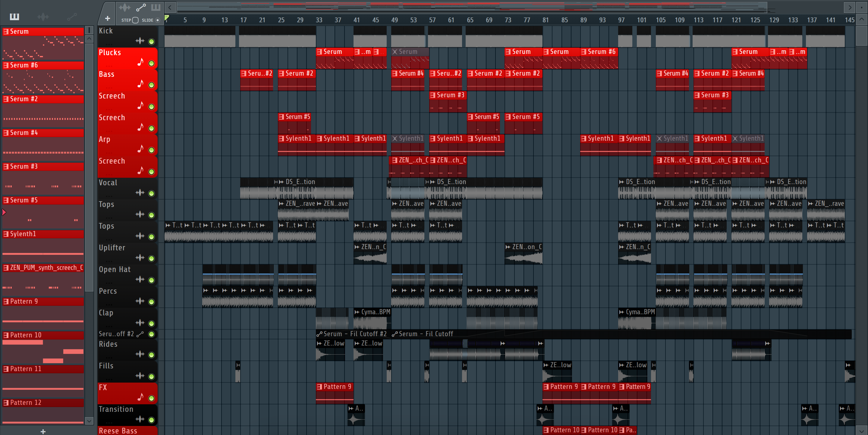Mute the Arp track

tap(151, 150)
